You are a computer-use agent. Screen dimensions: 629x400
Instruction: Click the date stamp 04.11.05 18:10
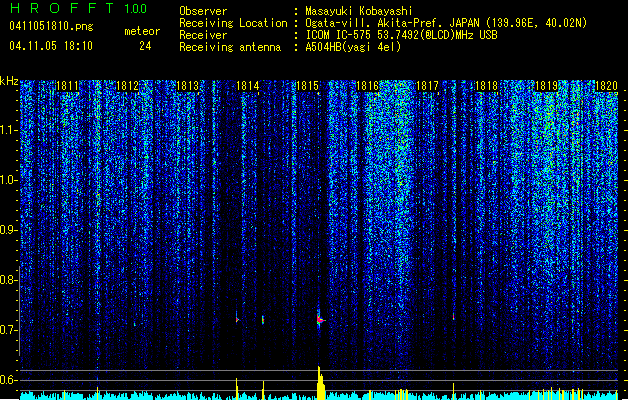[x=51, y=46]
